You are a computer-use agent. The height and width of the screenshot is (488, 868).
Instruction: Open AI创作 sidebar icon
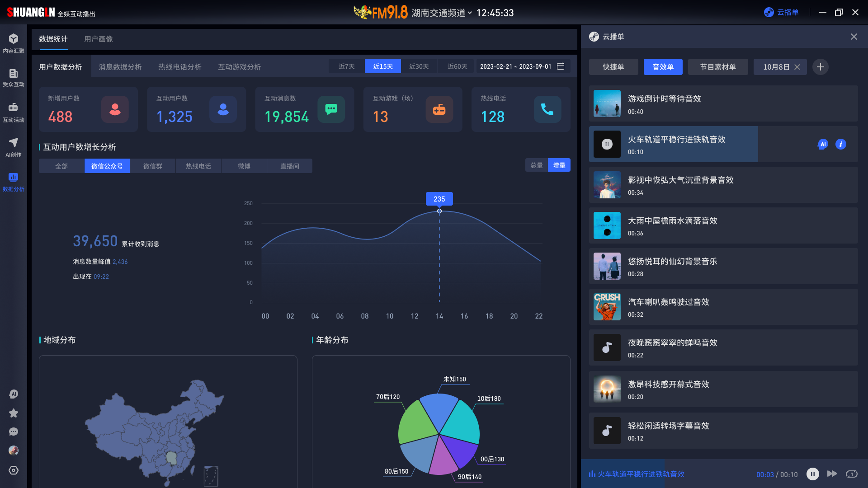pyautogui.click(x=14, y=147)
